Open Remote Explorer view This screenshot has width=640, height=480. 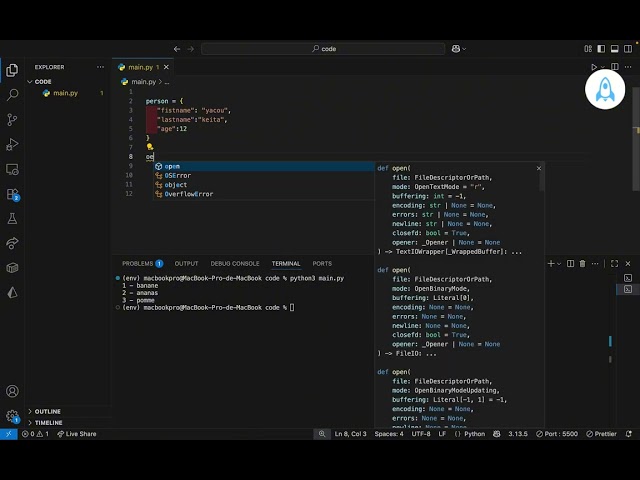(x=12, y=169)
